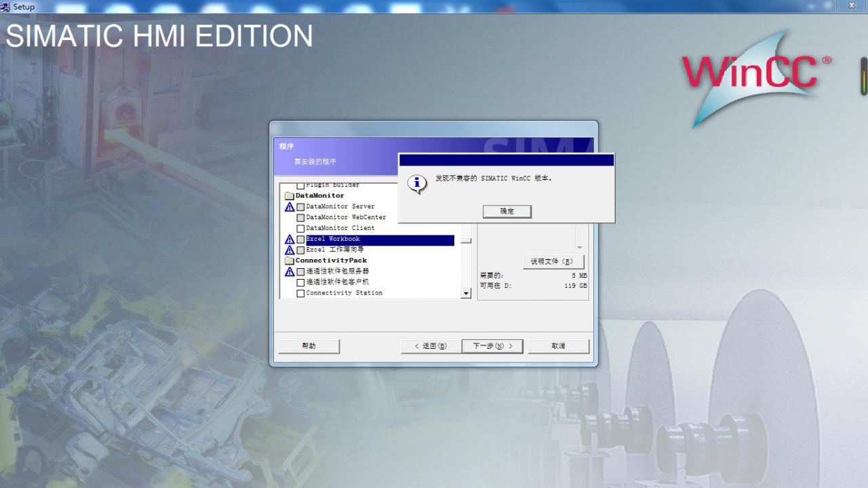Click the ConnectivityPack folder icon
Viewport: 868px width, 488px height.
(x=290, y=261)
